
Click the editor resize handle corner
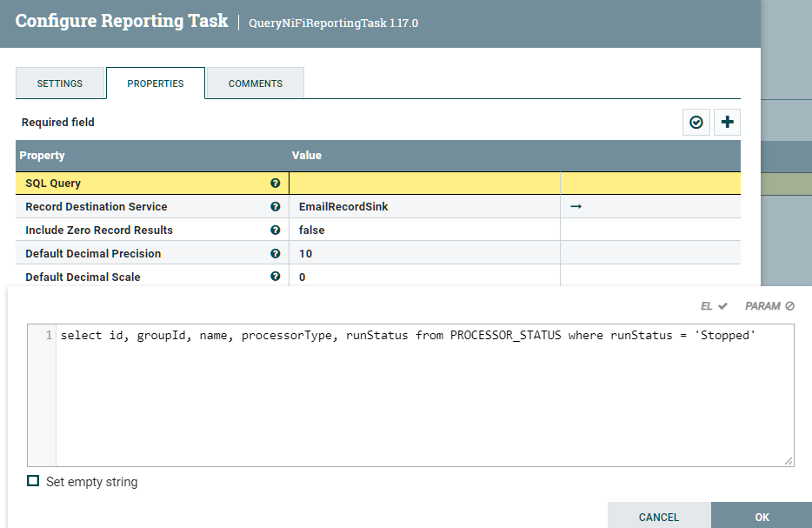click(789, 461)
